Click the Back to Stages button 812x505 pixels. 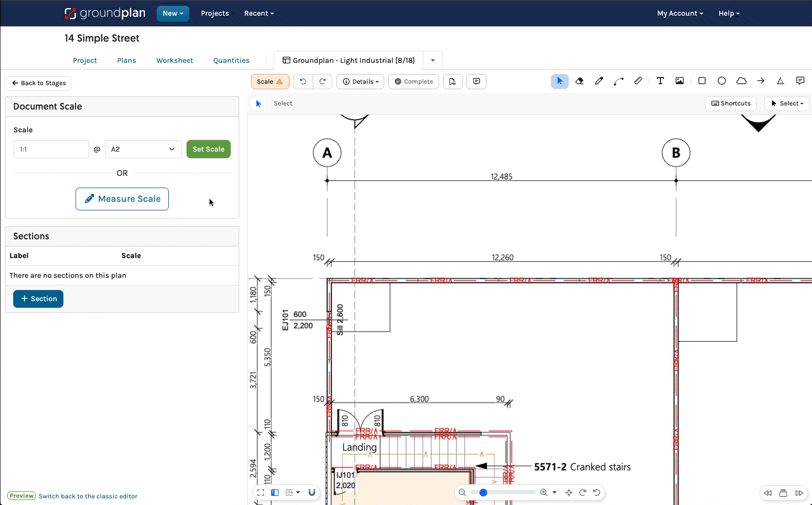(x=39, y=83)
